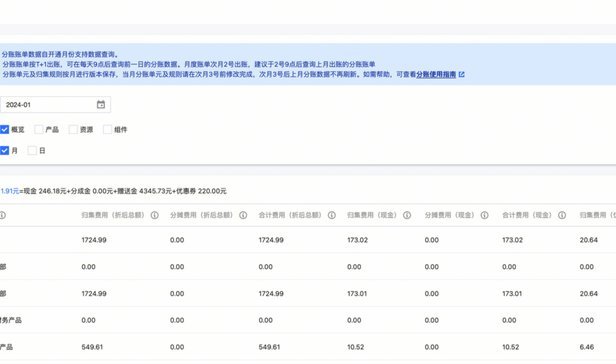Enable the 资源 checkbox
This screenshot has height=364, width=616.
[x=73, y=129]
